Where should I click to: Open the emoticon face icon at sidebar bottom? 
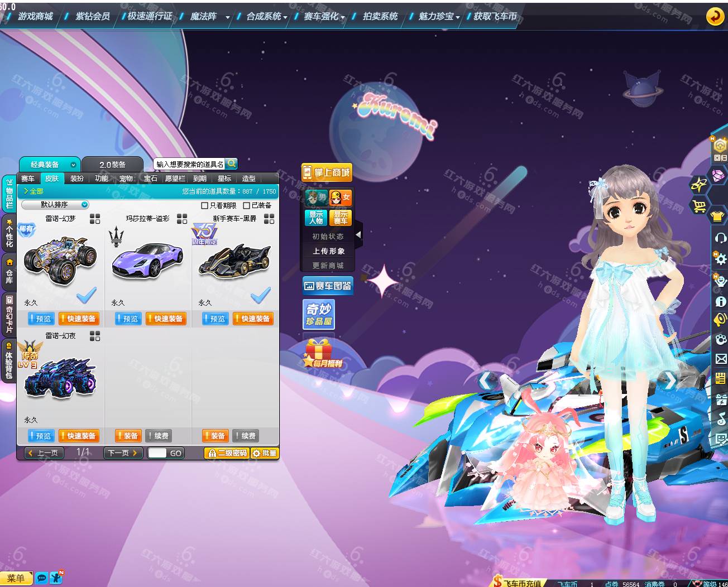[721, 439]
